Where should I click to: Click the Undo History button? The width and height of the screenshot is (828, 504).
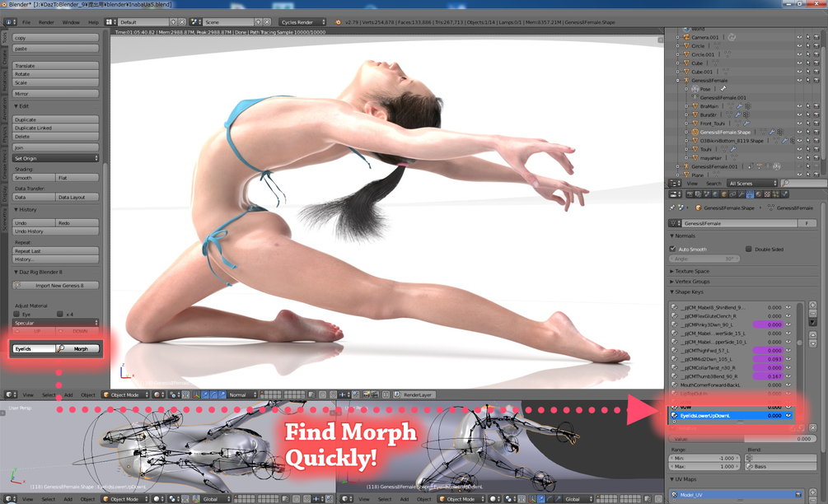[55, 231]
